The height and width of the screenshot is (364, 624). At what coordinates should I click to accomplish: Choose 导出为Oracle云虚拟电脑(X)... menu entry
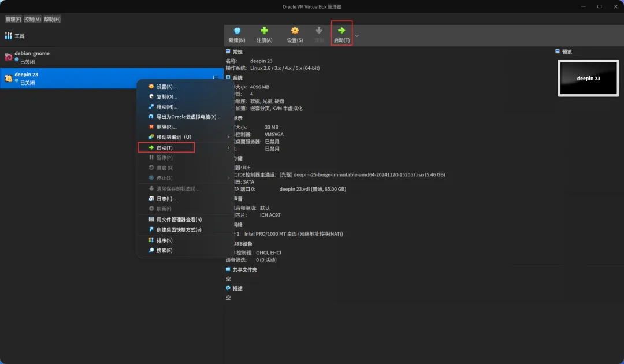click(184, 117)
